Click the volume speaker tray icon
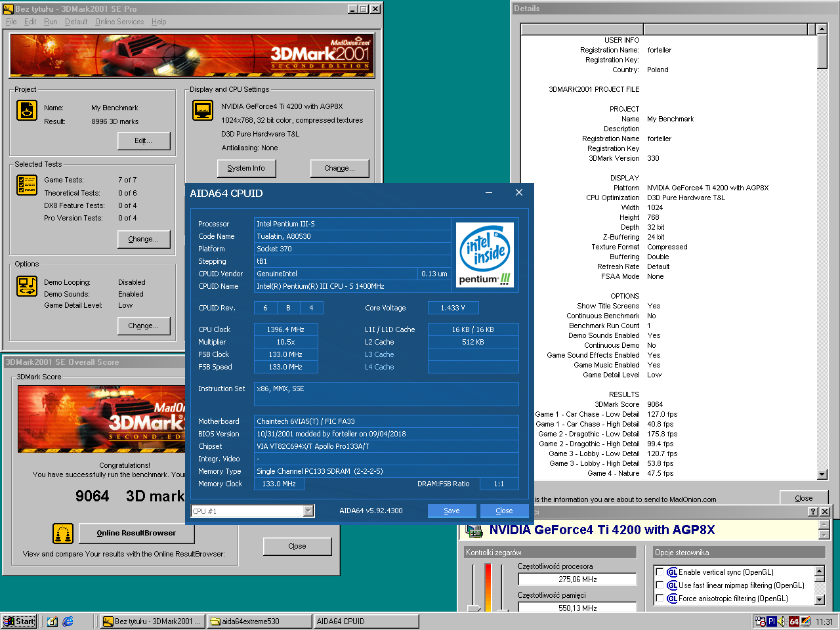 pos(782,621)
